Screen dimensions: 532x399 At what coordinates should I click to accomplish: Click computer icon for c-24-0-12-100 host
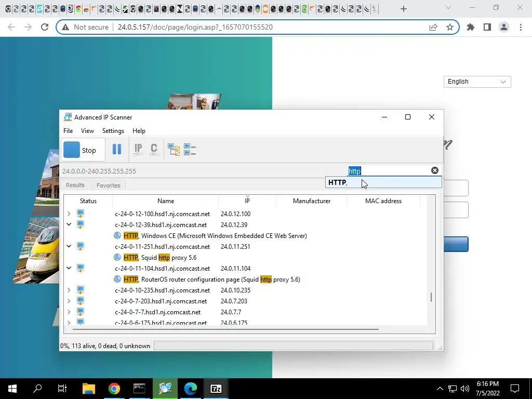pyautogui.click(x=81, y=214)
